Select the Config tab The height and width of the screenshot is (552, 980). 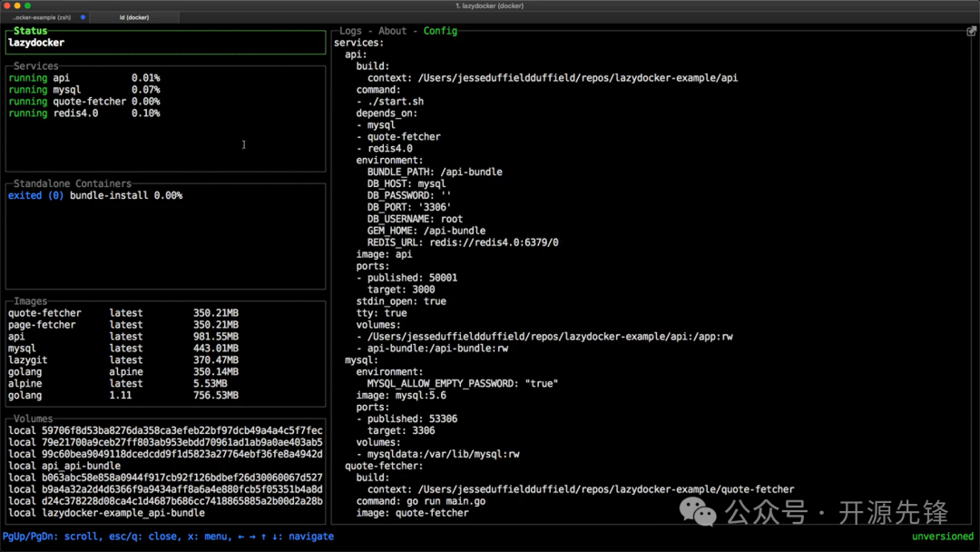[440, 31]
